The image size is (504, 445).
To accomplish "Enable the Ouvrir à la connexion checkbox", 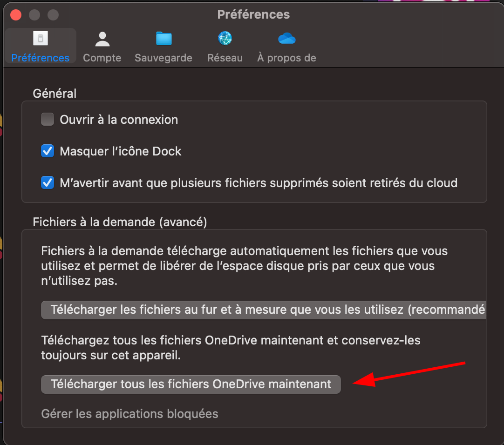I will [48, 120].
